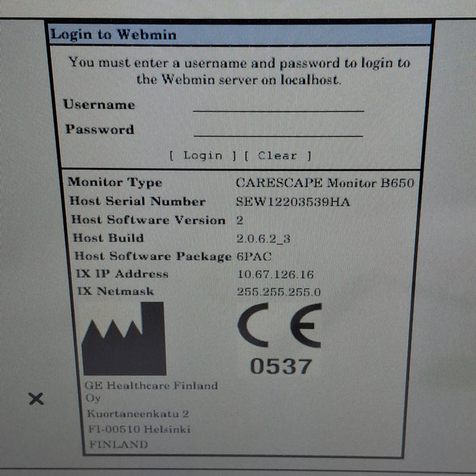Image resolution: width=476 pixels, height=476 pixels.
Task: Click the Username label
Action: [99, 105]
